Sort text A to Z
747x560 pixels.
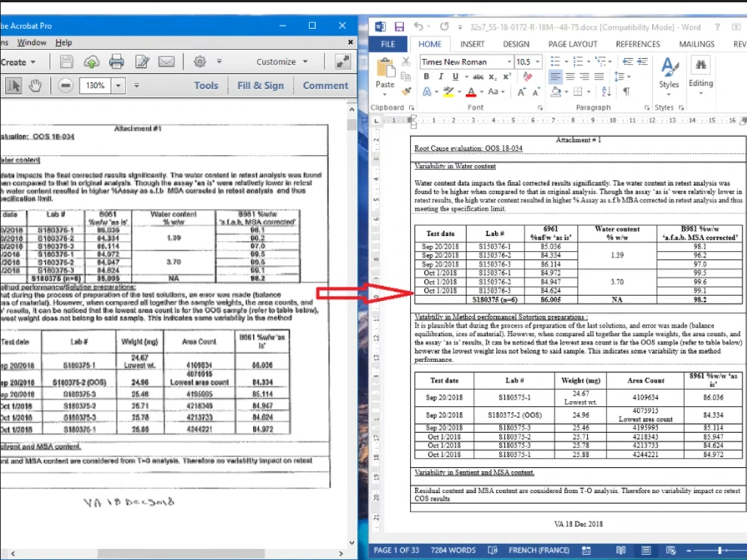click(x=607, y=91)
